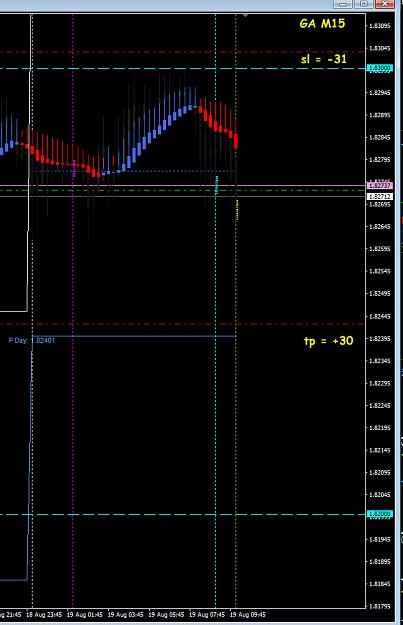Click time axis label '19 Aug 05:45'
This screenshot has width=403, height=625.
click(166, 615)
